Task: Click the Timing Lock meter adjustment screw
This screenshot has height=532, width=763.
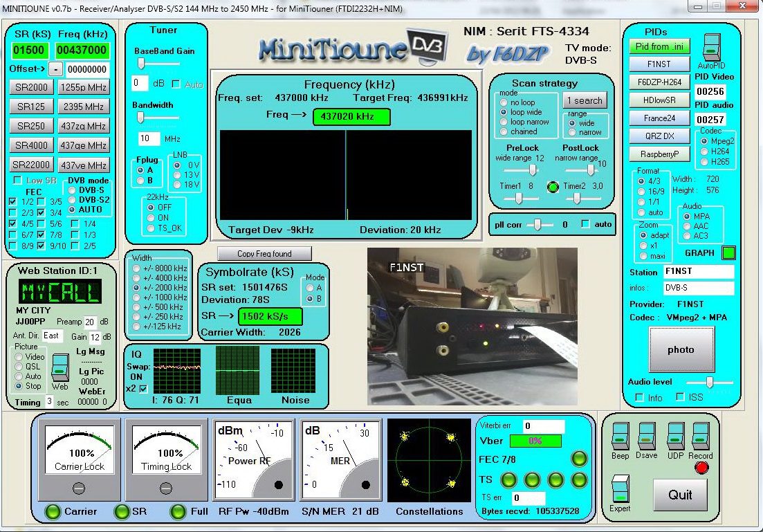Action: (166, 488)
